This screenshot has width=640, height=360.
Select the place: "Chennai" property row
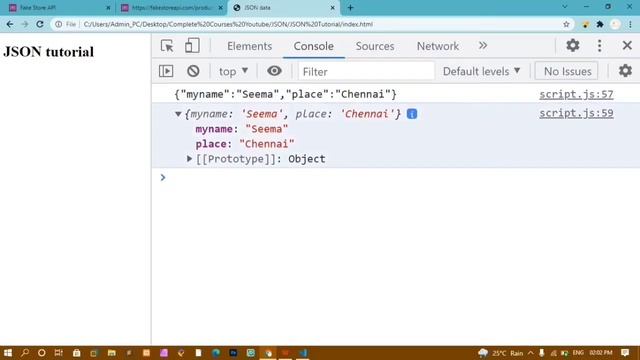coord(244,144)
